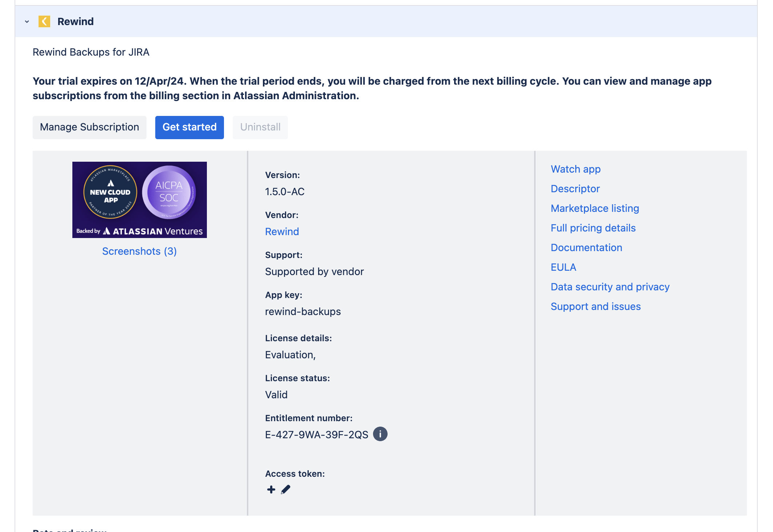This screenshot has height=532, width=773.
Task: View the app Descriptor
Action: 575,189
